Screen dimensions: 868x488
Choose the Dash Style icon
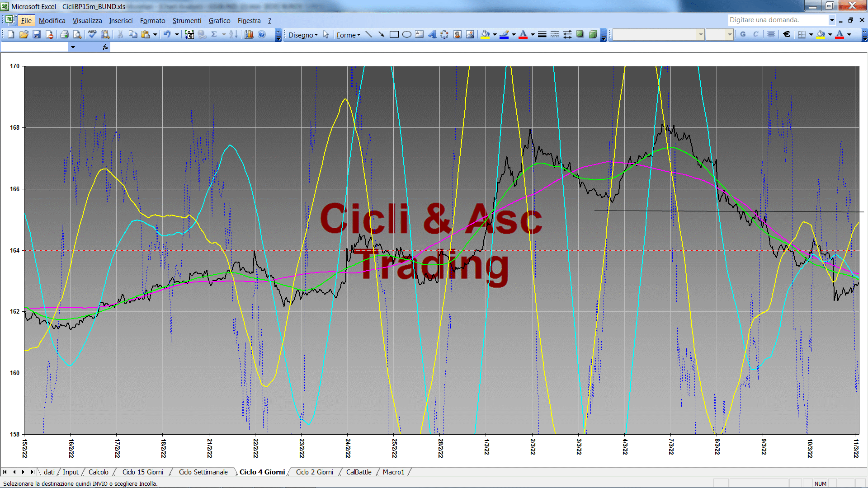coord(555,34)
